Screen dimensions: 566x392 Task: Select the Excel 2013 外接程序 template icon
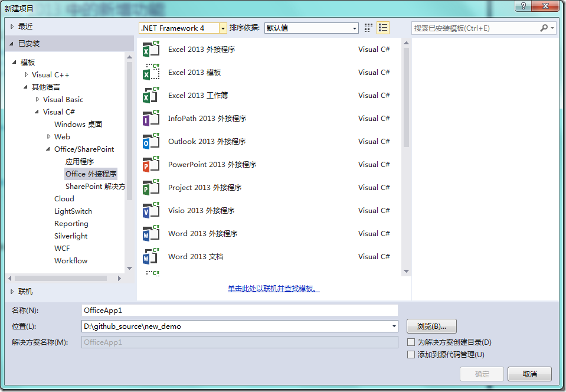[x=151, y=49]
